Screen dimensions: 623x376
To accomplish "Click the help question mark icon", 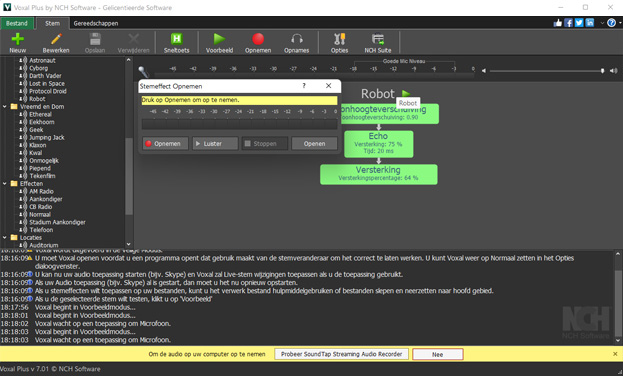I will (x=611, y=23).
